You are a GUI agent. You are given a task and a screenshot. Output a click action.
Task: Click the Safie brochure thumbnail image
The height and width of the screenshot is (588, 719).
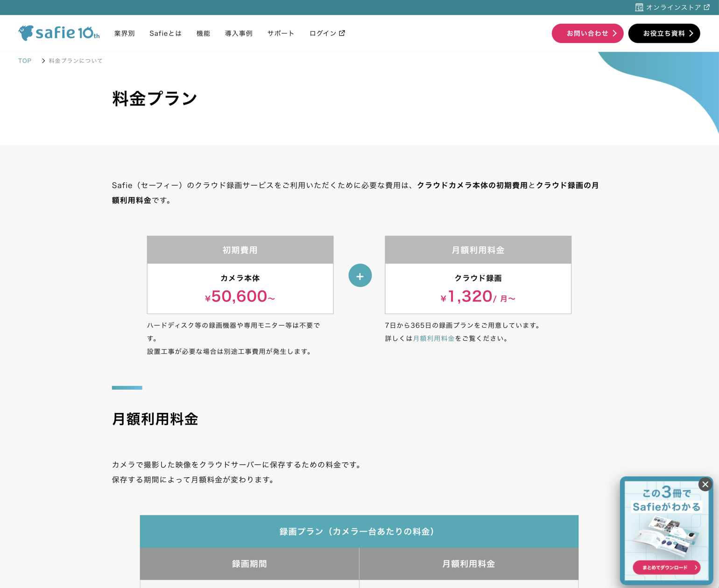pos(666,537)
